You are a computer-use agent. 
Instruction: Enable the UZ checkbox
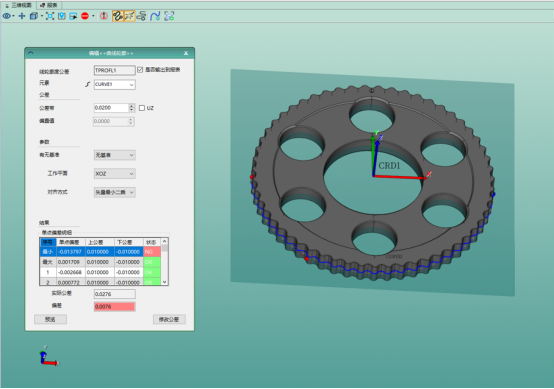click(142, 108)
